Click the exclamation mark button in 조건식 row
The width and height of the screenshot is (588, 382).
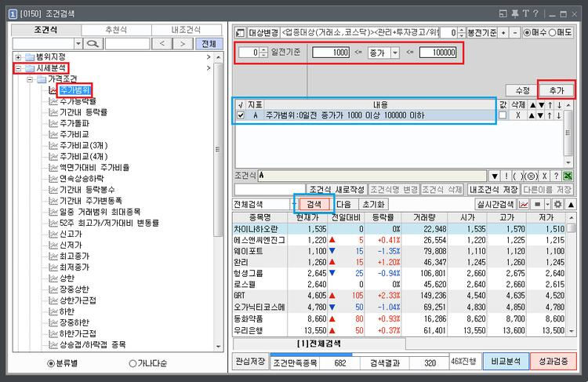506,176
